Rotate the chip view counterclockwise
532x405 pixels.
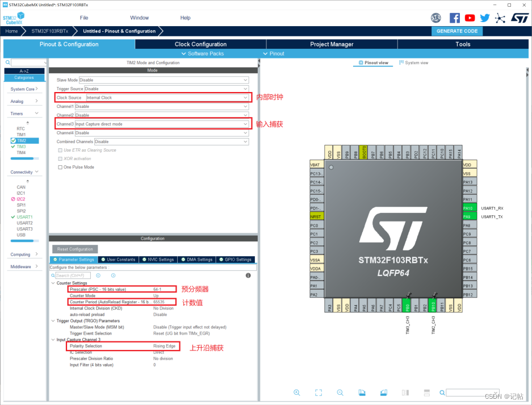click(x=383, y=393)
